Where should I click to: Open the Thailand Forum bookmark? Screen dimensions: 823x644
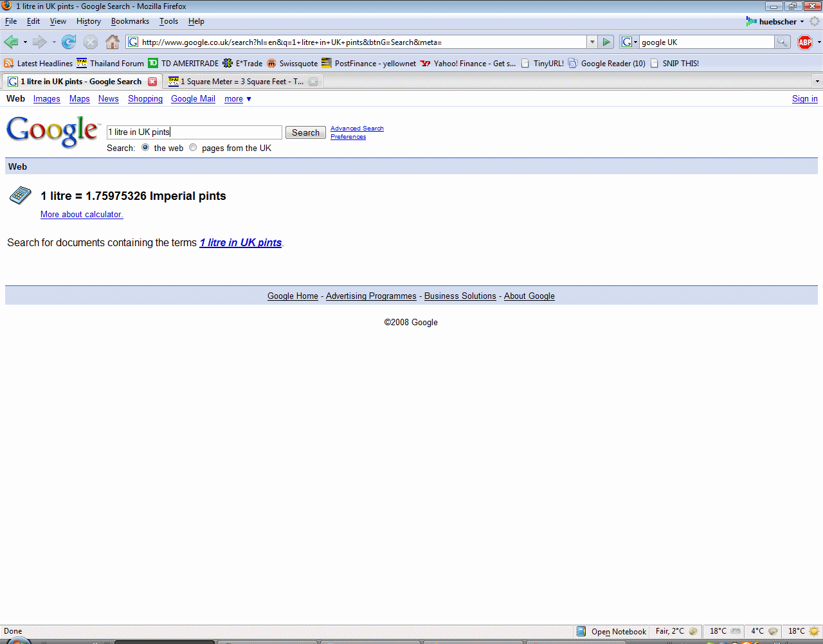(111, 63)
